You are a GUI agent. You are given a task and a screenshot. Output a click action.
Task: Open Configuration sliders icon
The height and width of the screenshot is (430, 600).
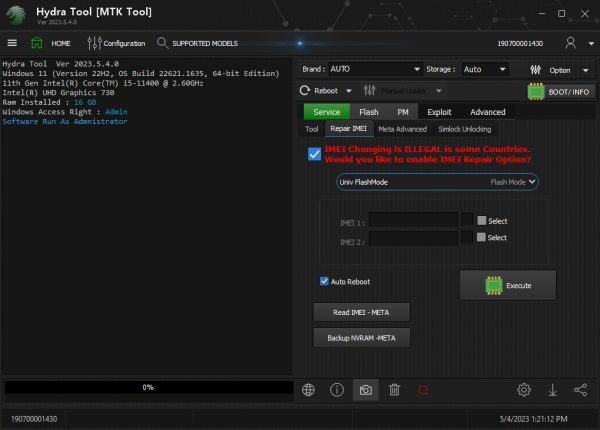(94, 43)
